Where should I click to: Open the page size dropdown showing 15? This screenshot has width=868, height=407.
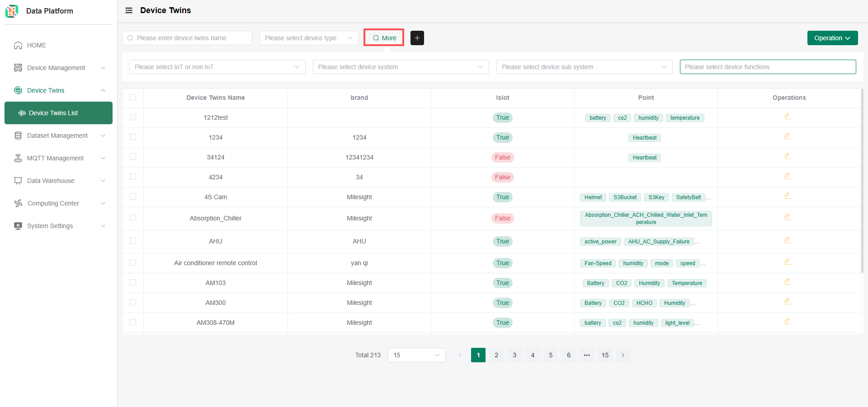[x=416, y=355]
